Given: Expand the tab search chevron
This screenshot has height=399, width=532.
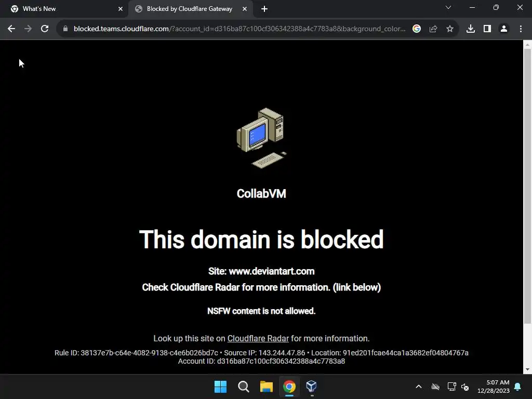Looking at the screenshot, I should pyautogui.click(x=448, y=7).
